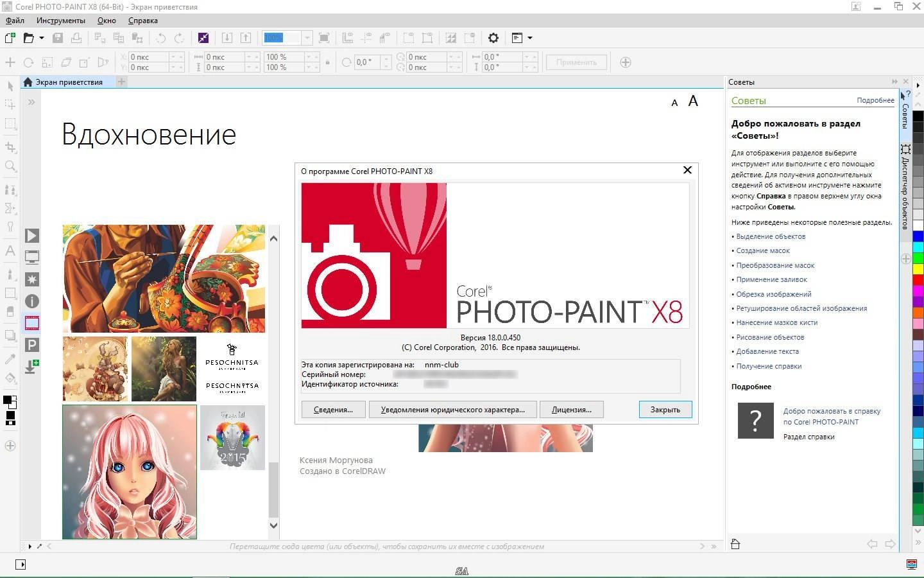Open the Справка menu
Viewport: 924px width, 578px height.
point(143,21)
